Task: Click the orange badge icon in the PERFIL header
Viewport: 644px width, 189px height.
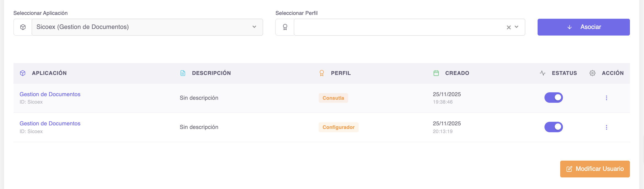Action: coord(322,73)
